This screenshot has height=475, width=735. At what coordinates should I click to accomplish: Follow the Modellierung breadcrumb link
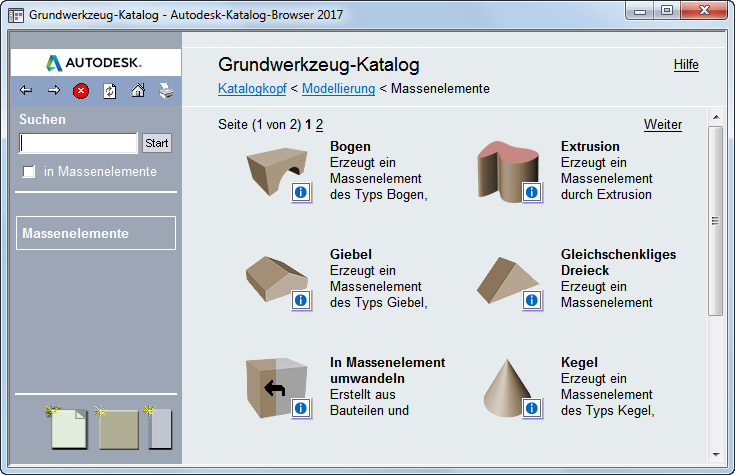click(x=338, y=88)
